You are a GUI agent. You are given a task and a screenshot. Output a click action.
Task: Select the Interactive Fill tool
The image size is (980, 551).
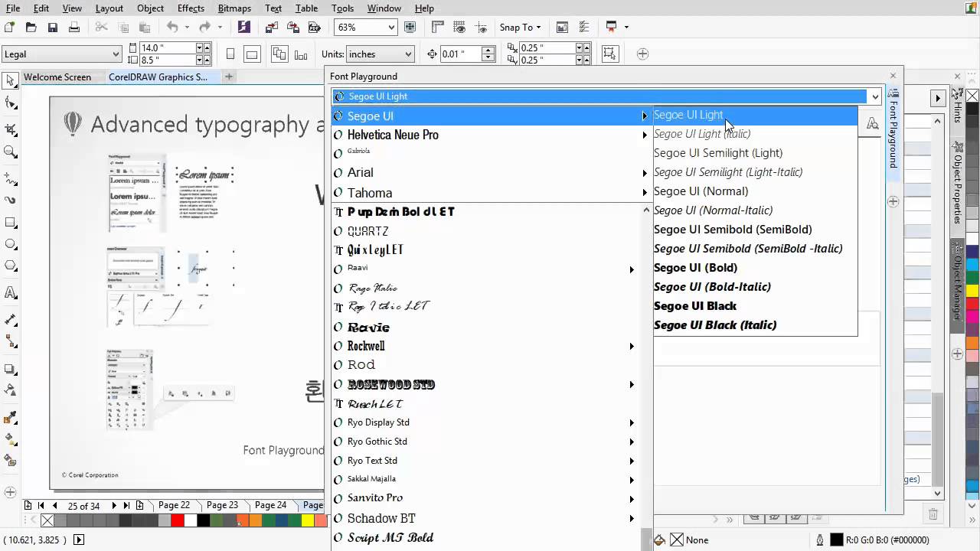[11, 439]
